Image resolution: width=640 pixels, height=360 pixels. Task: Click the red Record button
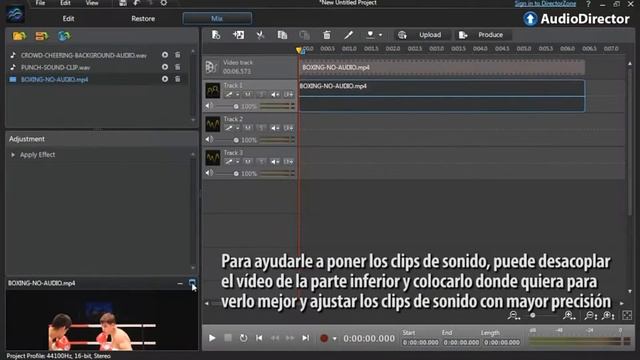click(324, 338)
